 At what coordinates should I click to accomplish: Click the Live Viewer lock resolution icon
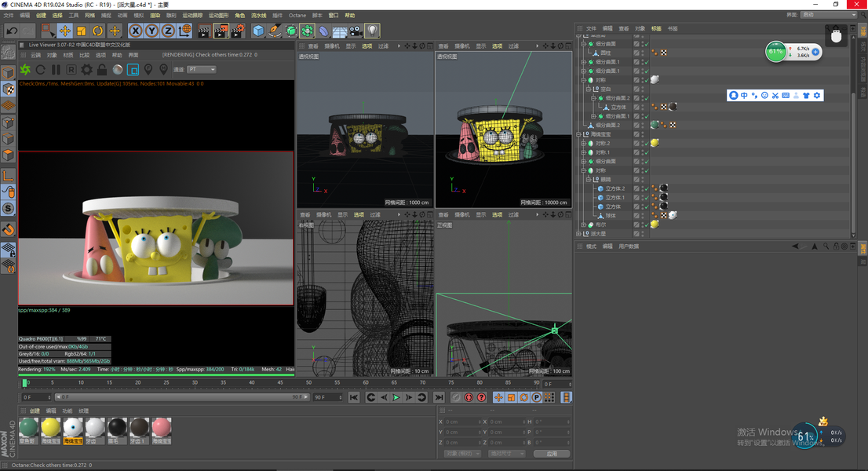click(x=102, y=70)
